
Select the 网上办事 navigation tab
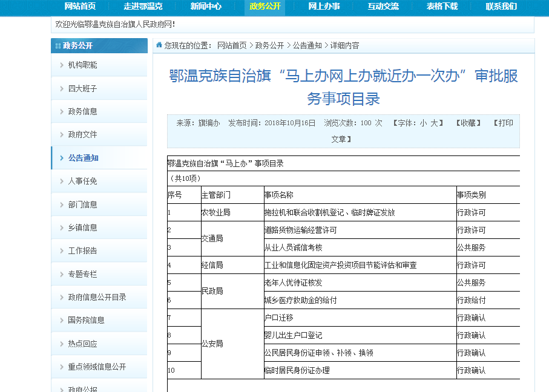coord(324,7)
